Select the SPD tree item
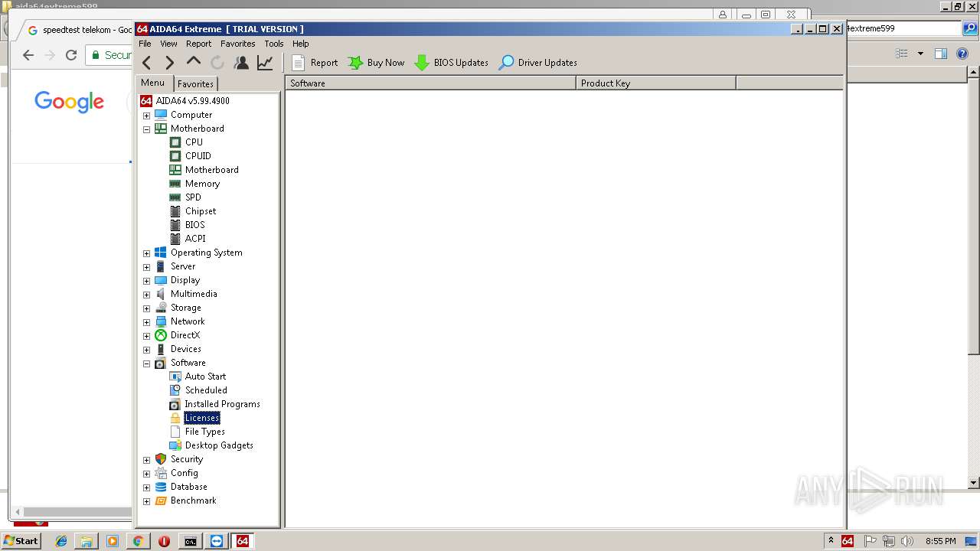Screen dimensions: 980x551 tap(193, 197)
